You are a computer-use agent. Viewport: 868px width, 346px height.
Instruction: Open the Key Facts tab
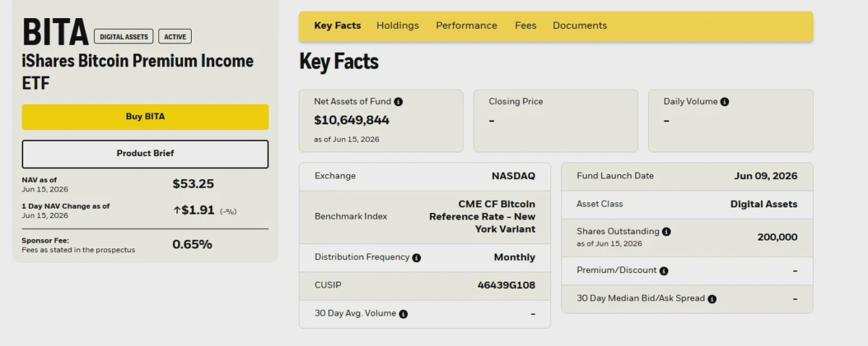pyautogui.click(x=337, y=25)
